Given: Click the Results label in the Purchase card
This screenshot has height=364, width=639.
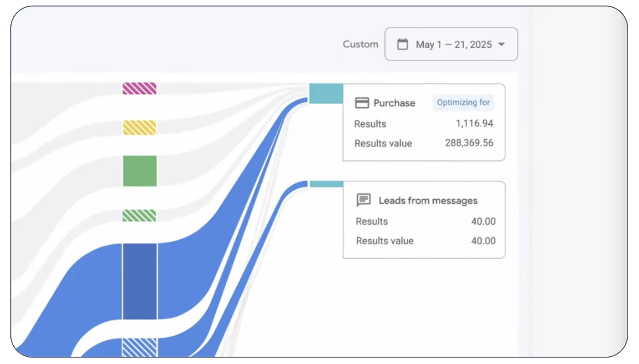Looking at the screenshot, I should [370, 124].
